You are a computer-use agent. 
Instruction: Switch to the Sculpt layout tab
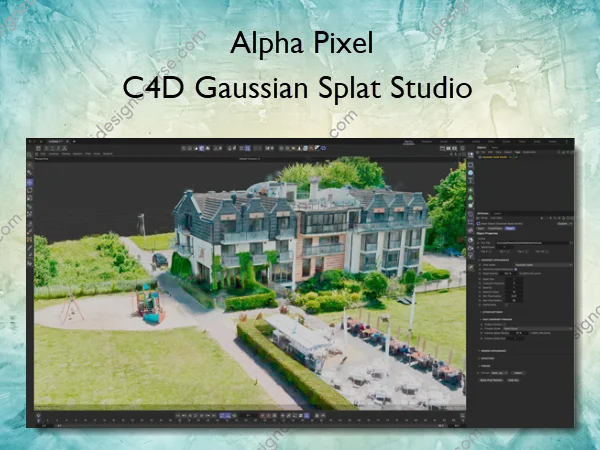point(460,142)
